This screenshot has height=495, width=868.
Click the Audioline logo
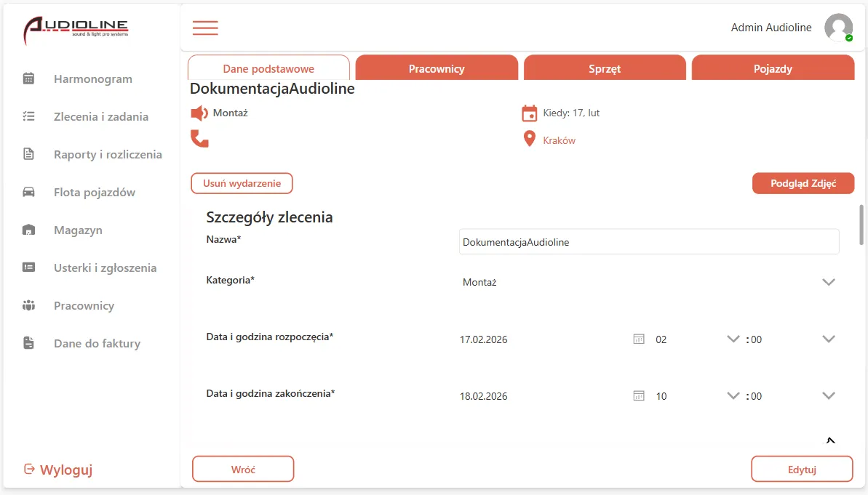(x=76, y=30)
